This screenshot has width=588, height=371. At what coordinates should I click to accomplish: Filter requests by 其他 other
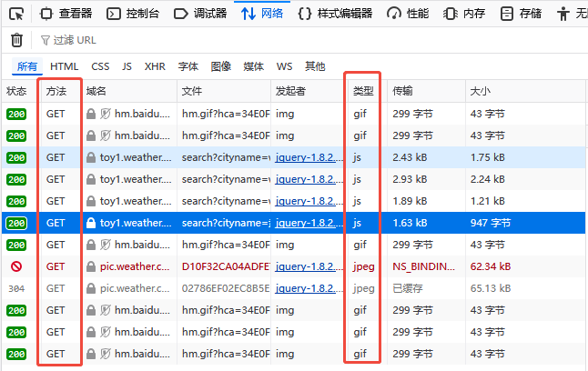pyautogui.click(x=315, y=66)
